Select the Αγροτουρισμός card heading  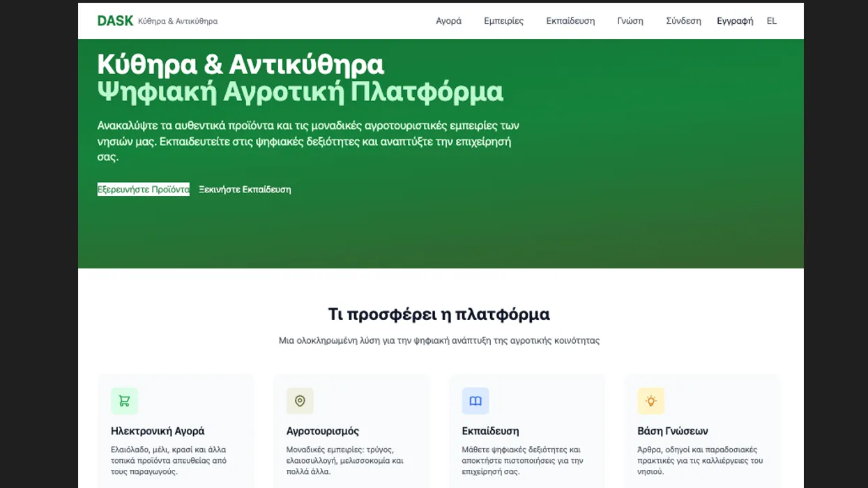(x=322, y=431)
